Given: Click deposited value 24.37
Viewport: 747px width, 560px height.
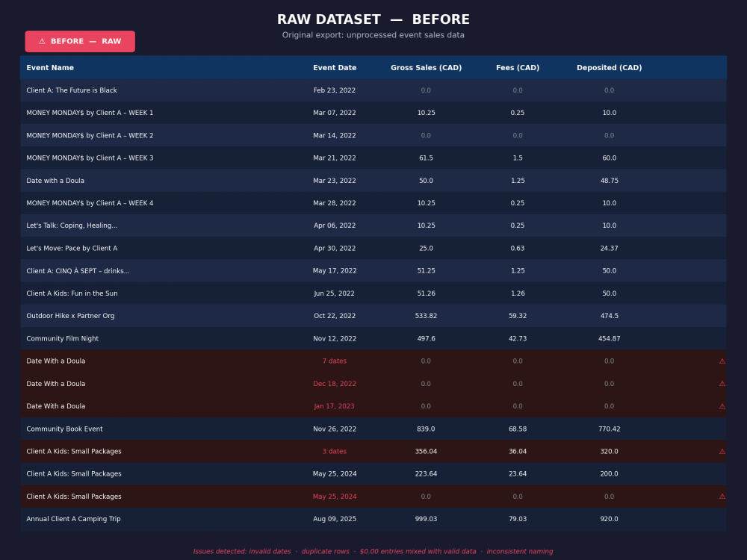Looking at the screenshot, I should (609, 248).
